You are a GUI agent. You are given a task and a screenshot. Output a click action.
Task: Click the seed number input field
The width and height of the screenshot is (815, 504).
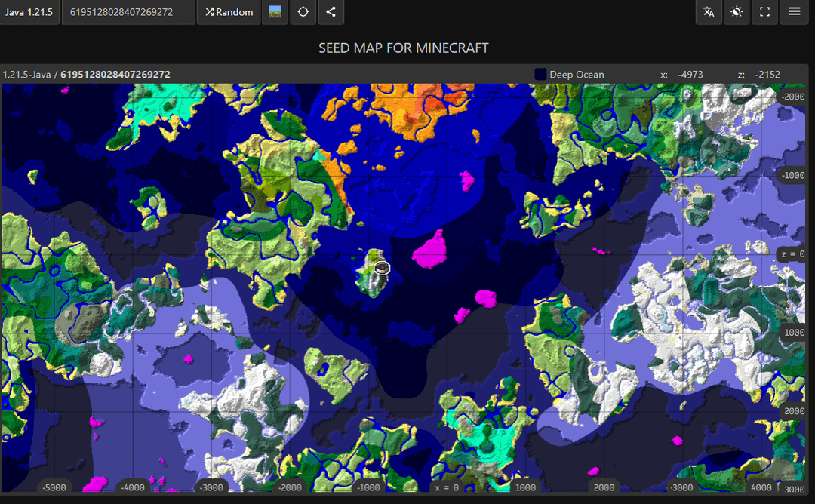128,12
